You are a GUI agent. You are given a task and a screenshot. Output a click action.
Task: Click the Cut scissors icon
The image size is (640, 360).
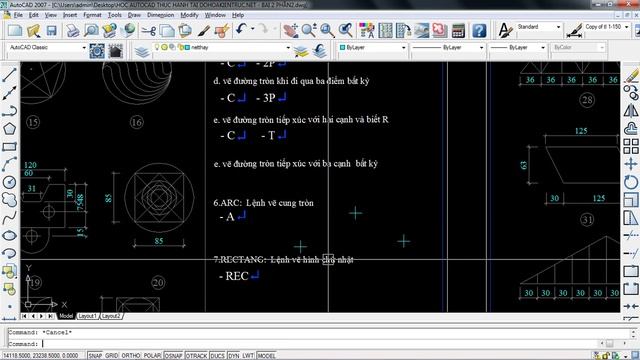149,31
